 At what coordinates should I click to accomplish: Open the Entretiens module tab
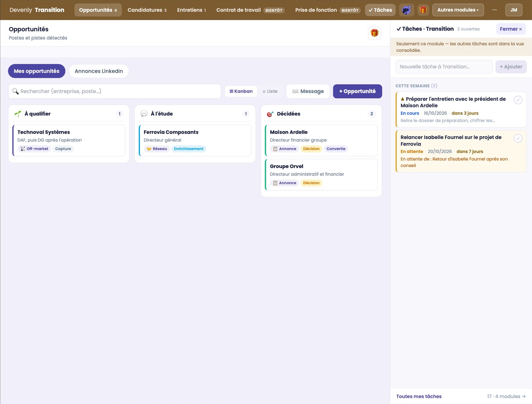pos(192,10)
